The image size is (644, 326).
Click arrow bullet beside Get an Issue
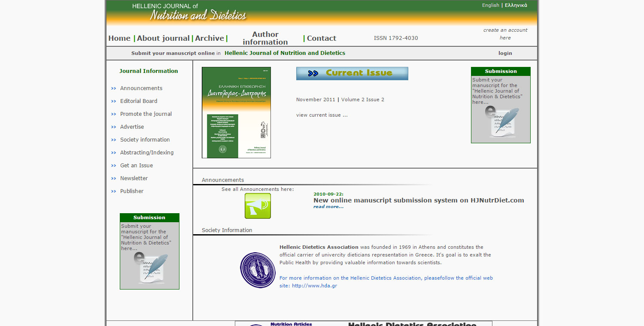tap(114, 166)
